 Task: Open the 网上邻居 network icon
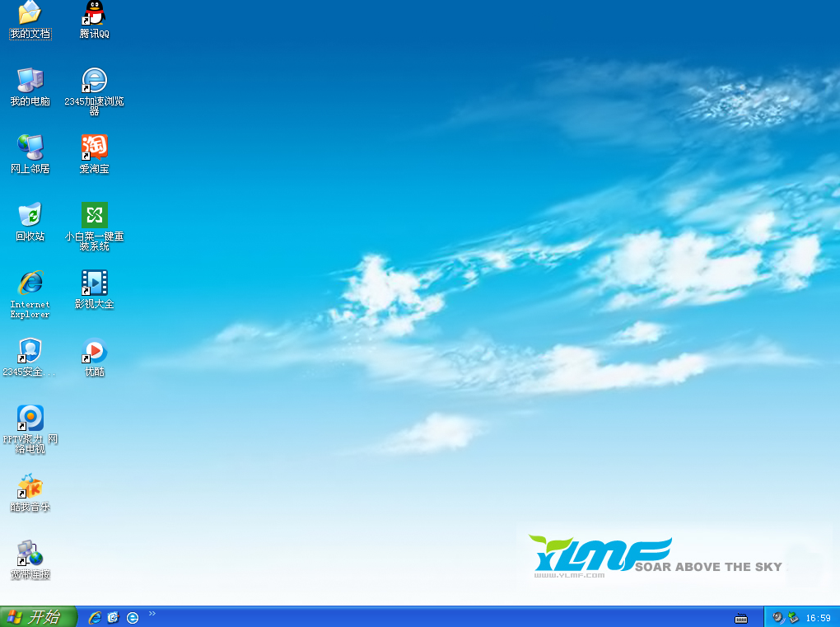(x=30, y=148)
